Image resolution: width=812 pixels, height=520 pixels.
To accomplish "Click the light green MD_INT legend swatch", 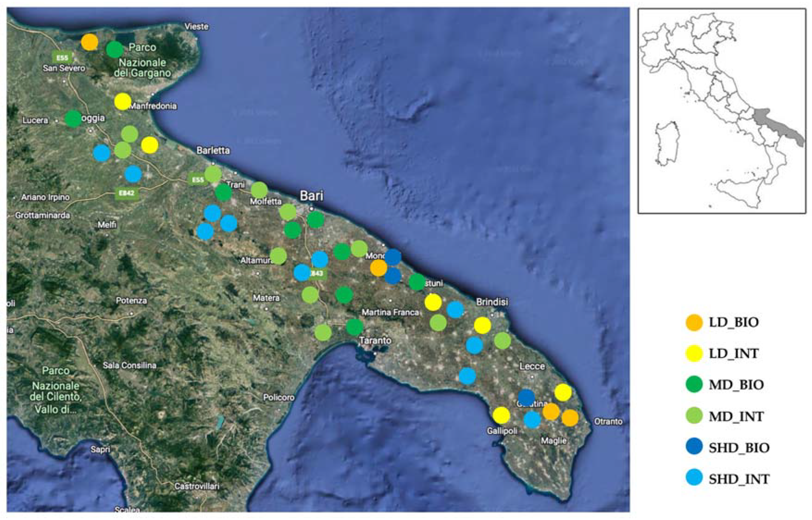I will [694, 416].
